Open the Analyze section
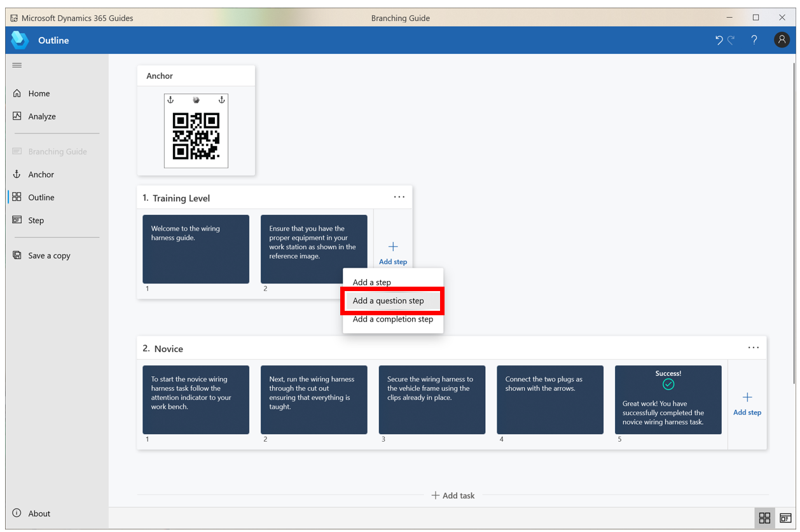The height and width of the screenshot is (532, 800). 43,116
